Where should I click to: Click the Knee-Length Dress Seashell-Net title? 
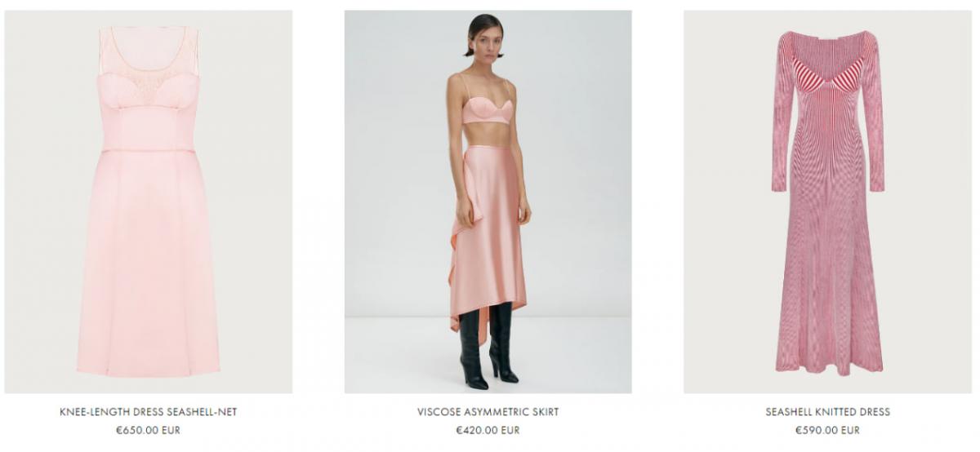point(148,412)
